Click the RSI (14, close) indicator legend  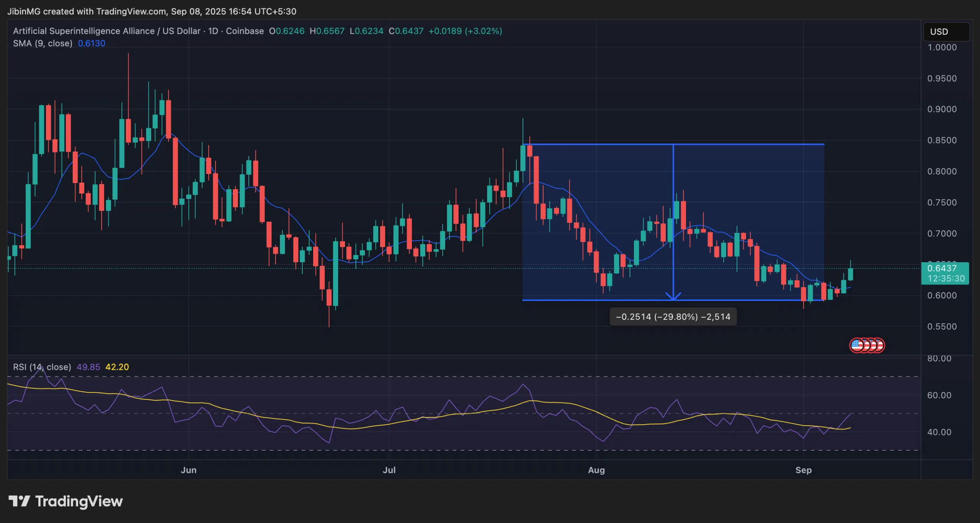pyautogui.click(x=42, y=367)
